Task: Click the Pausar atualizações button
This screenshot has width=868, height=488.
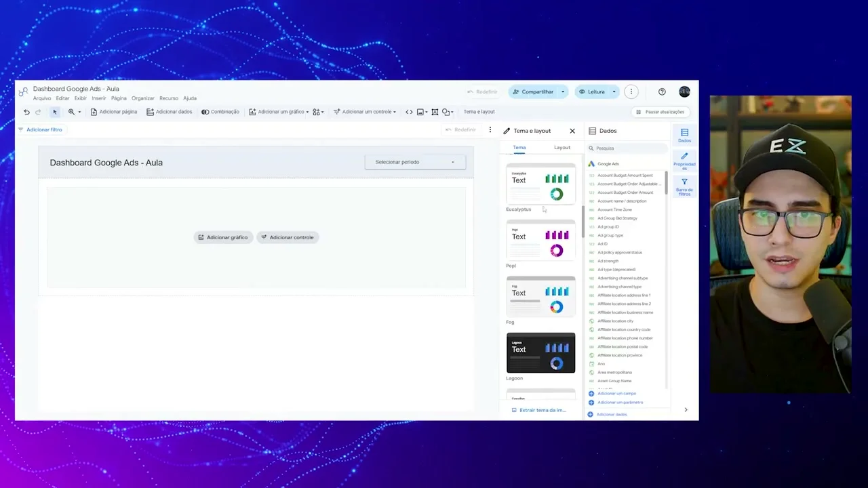Action: (x=660, y=112)
